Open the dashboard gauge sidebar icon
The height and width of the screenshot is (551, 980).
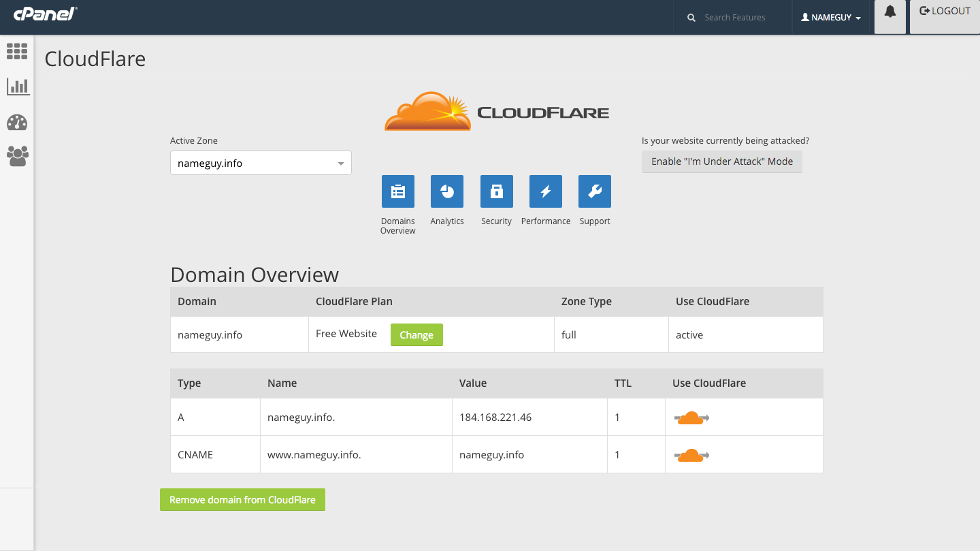point(17,123)
